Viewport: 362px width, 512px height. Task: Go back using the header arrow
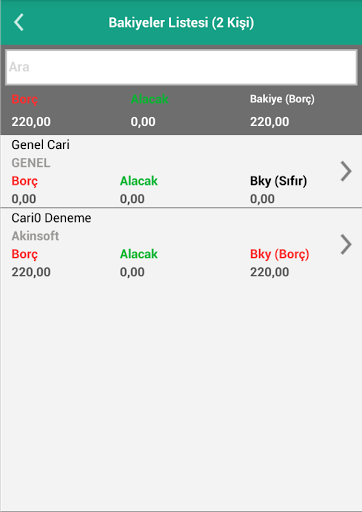[19, 22]
